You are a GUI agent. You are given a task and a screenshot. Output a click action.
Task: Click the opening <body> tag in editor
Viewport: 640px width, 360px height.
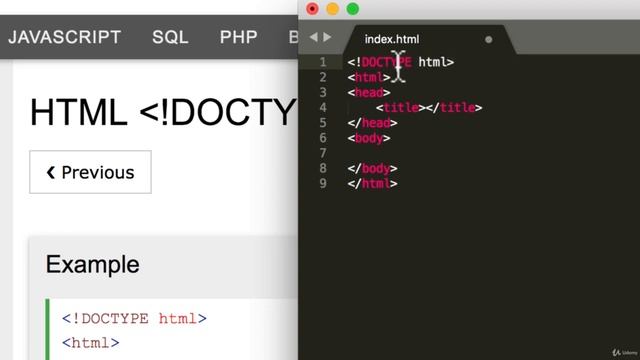[369, 138]
